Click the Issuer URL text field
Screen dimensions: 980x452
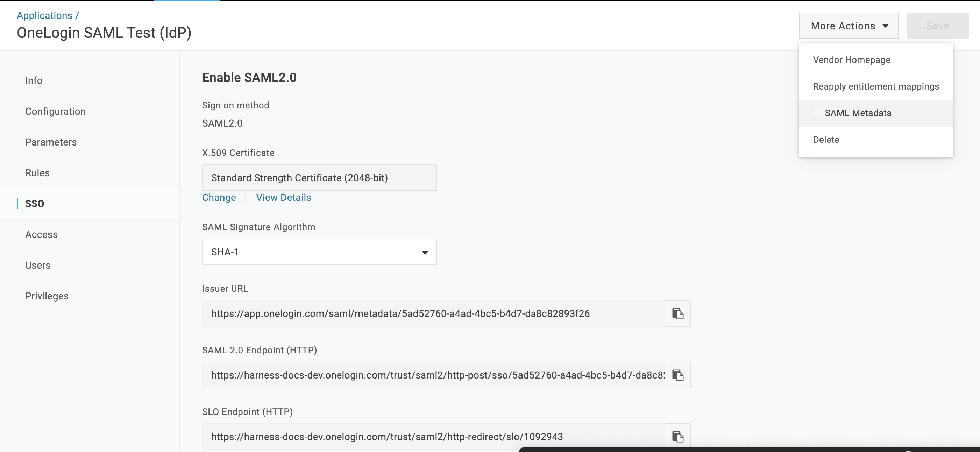point(433,313)
